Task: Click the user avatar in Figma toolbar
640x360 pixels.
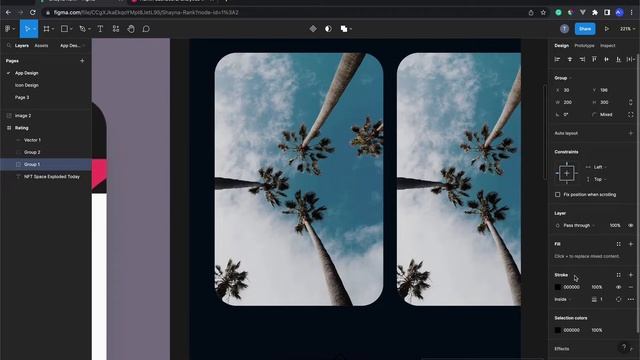Action: pos(564,29)
